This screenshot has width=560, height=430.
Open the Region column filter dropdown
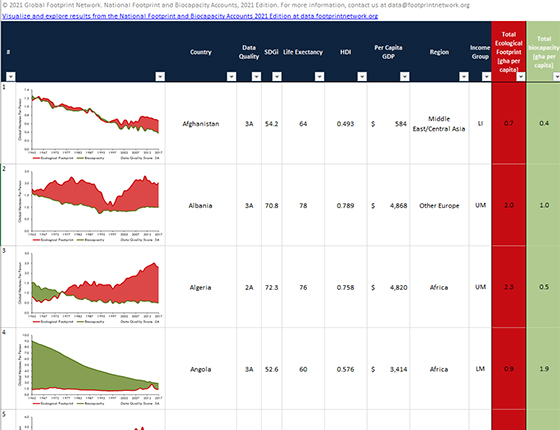(x=464, y=76)
